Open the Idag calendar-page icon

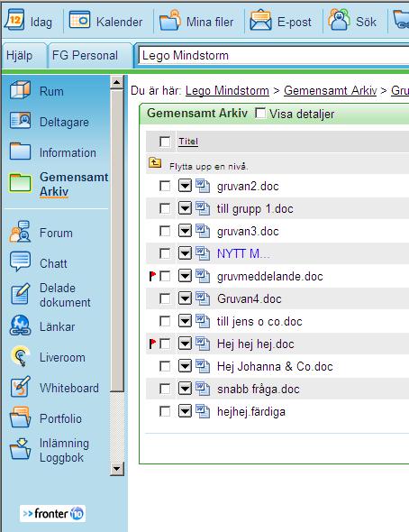[x=14, y=20]
